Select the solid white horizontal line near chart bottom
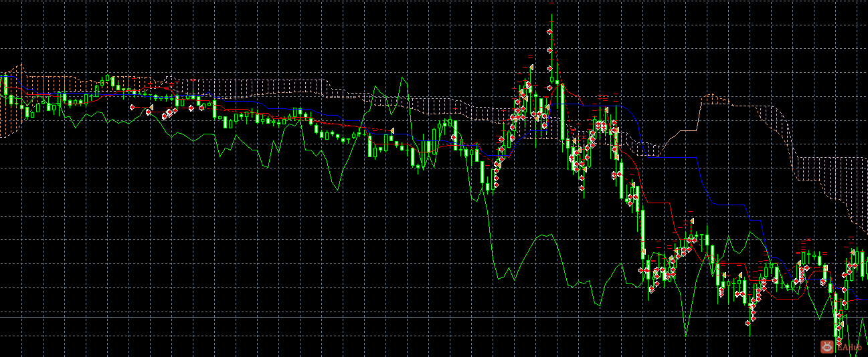 tap(434, 316)
